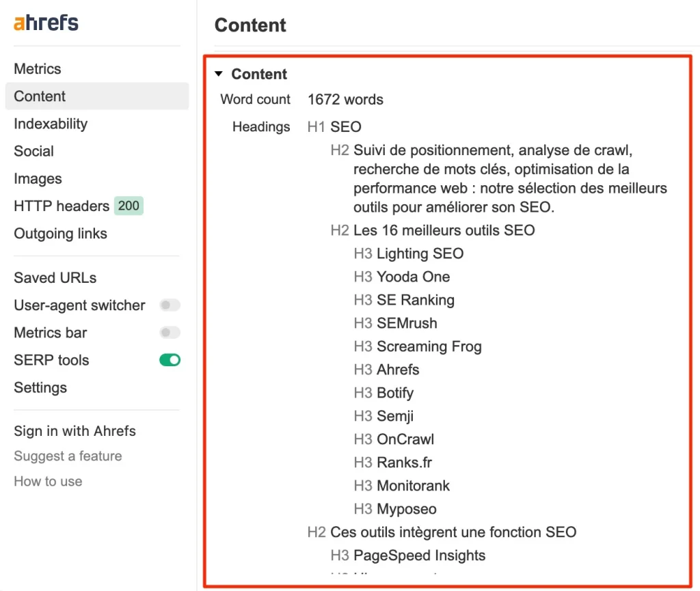Disable the SERP tools toggle
The width and height of the screenshot is (700, 591).
pos(170,360)
